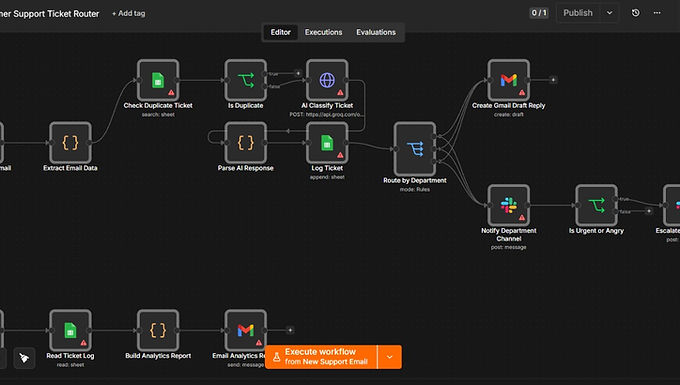Click the Support Ticket Router workflow title
This screenshot has width=680, height=385.
point(49,14)
